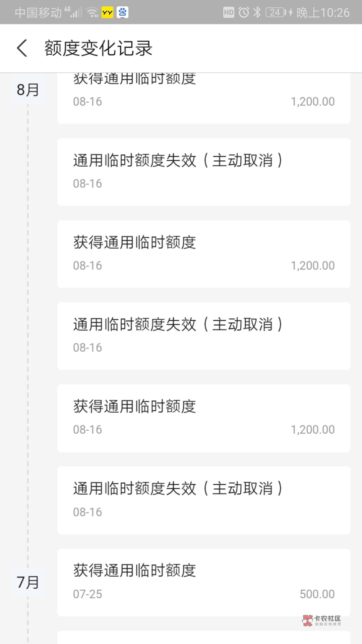Tap the alarm clock status icon

(244, 13)
